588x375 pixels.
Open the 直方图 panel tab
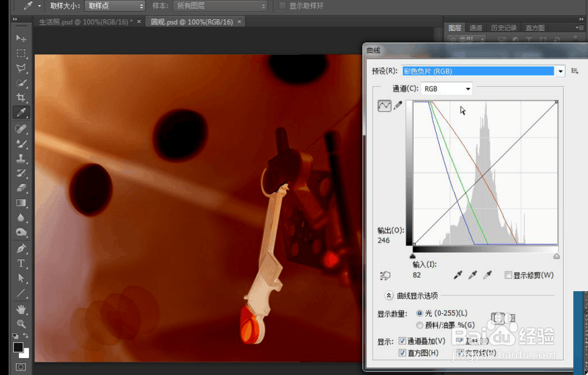tap(535, 28)
